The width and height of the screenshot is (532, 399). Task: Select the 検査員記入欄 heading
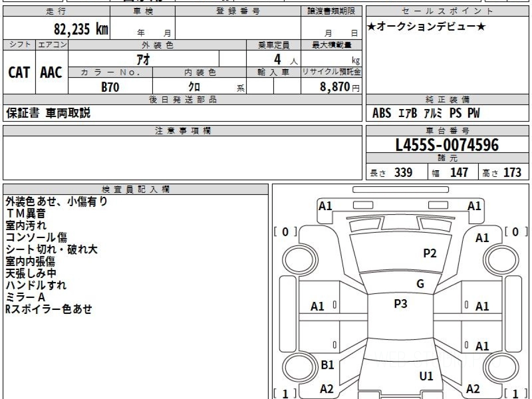(135, 189)
